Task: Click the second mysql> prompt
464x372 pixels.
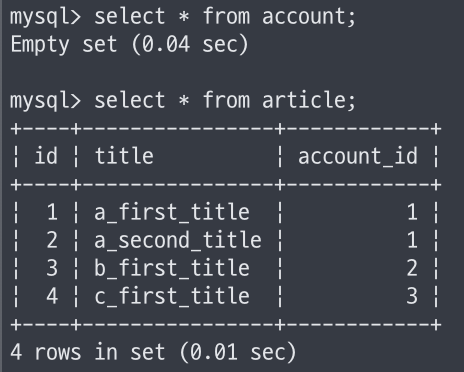Action: 46,102
